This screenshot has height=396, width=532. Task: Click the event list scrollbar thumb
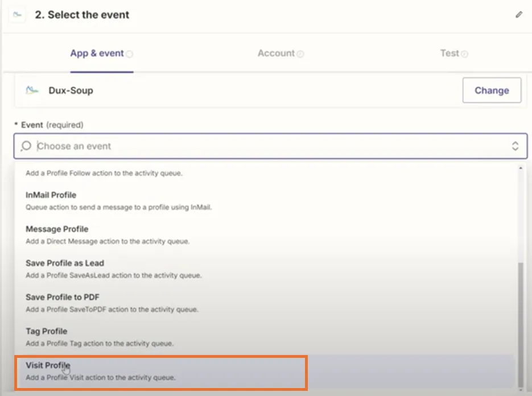(521, 324)
